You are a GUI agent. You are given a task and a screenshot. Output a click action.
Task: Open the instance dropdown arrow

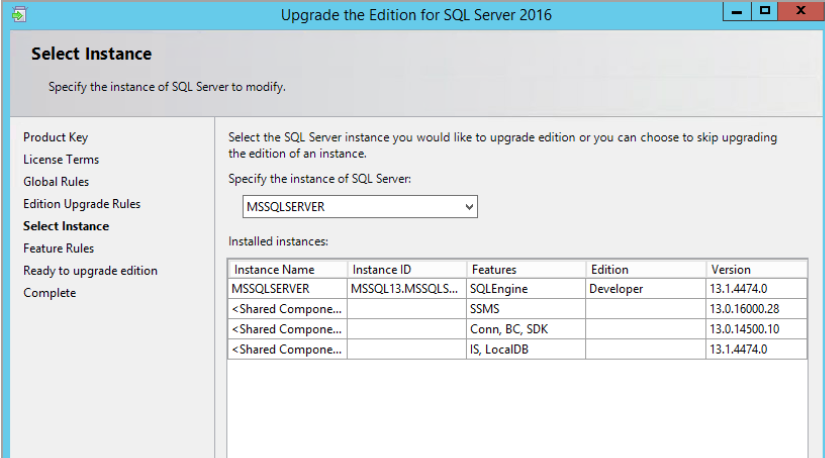469,207
